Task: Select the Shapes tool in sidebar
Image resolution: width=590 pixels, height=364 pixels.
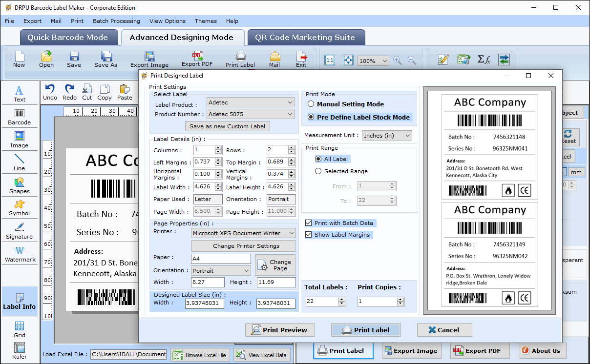Action: pyautogui.click(x=20, y=185)
